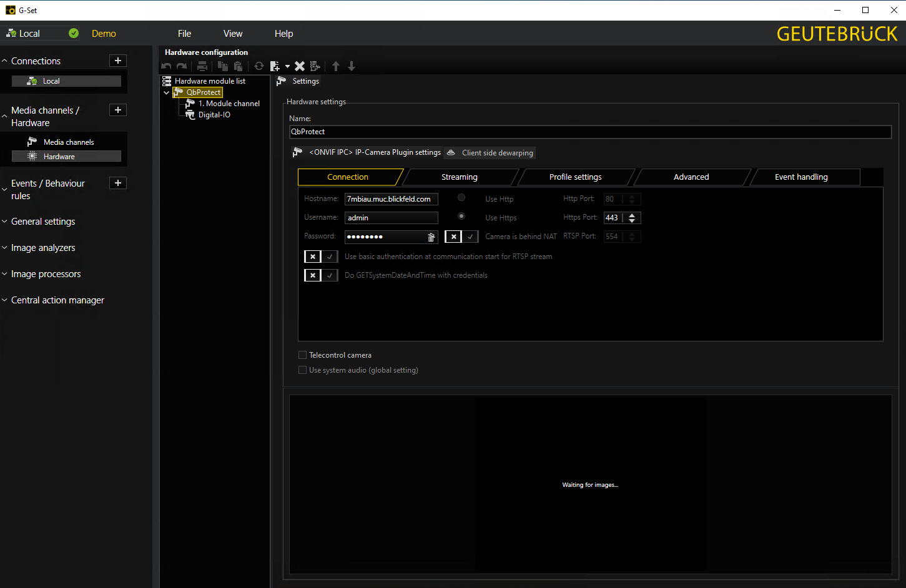Click the trash icon beside password field

pos(431,237)
